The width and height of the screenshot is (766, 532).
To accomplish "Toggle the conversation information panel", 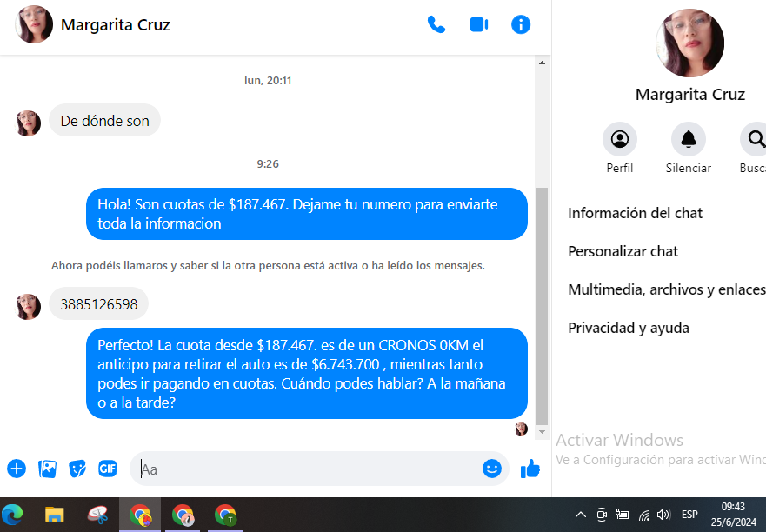I will [x=521, y=24].
